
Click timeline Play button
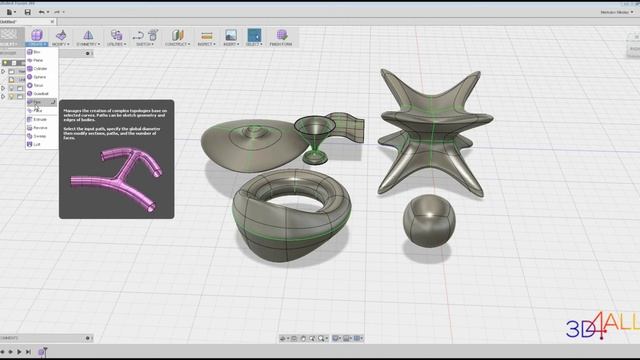coord(19,351)
